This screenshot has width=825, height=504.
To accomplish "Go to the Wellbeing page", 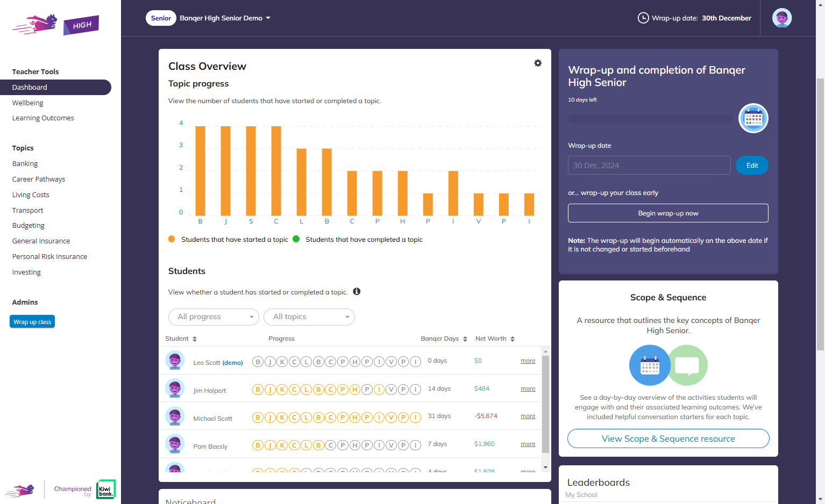I will [x=28, y=103].
